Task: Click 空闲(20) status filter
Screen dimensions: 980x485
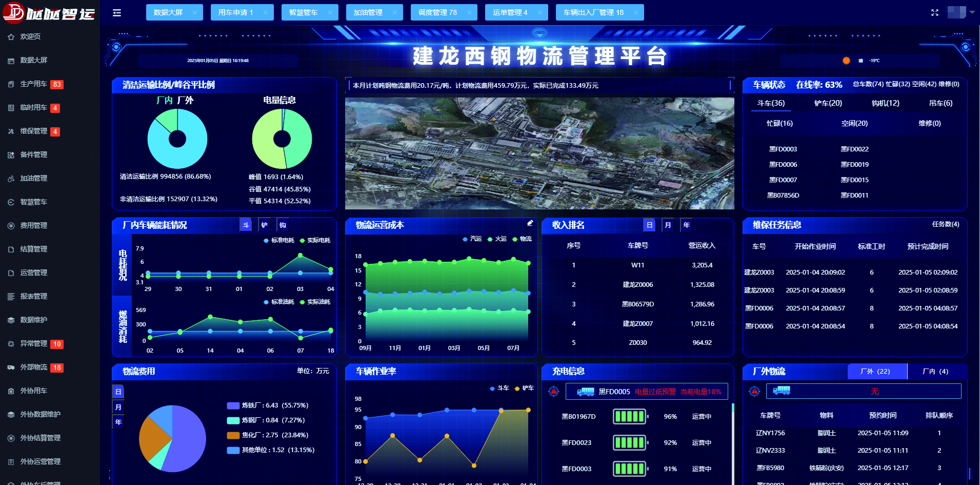Action: pos(854,123)
